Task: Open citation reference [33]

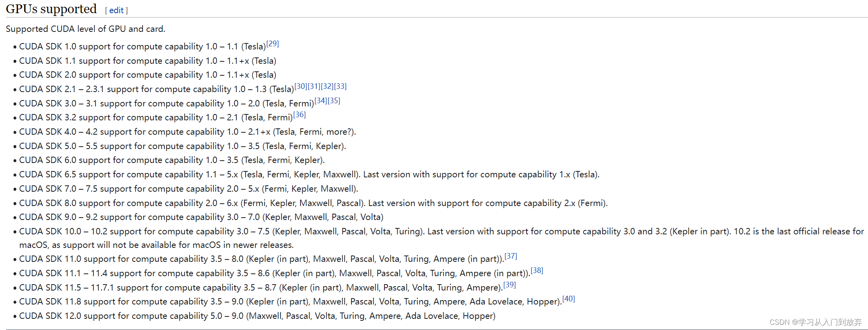Action: [340, 86]
